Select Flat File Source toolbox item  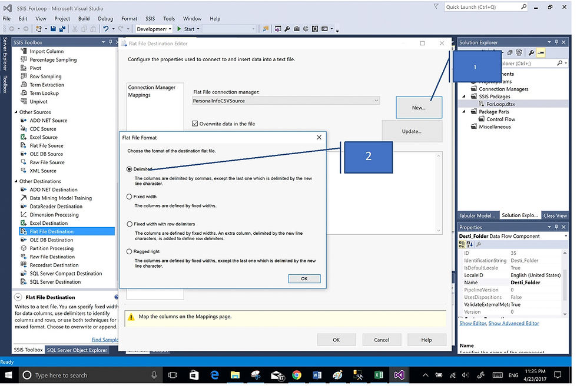[47, 145]
